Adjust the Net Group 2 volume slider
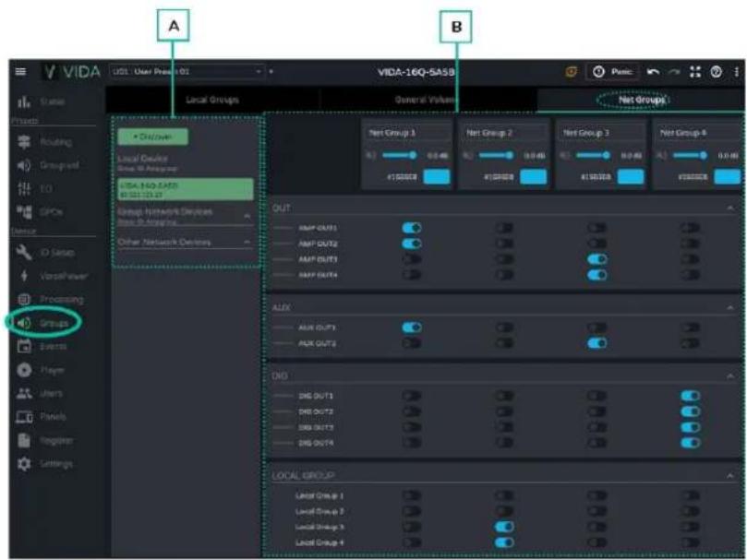 click(x=496, y=155)
